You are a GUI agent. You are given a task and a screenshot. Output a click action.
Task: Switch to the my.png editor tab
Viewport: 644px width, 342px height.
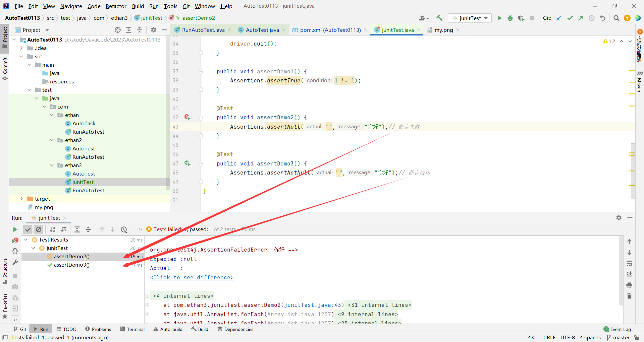click(443, 30)
